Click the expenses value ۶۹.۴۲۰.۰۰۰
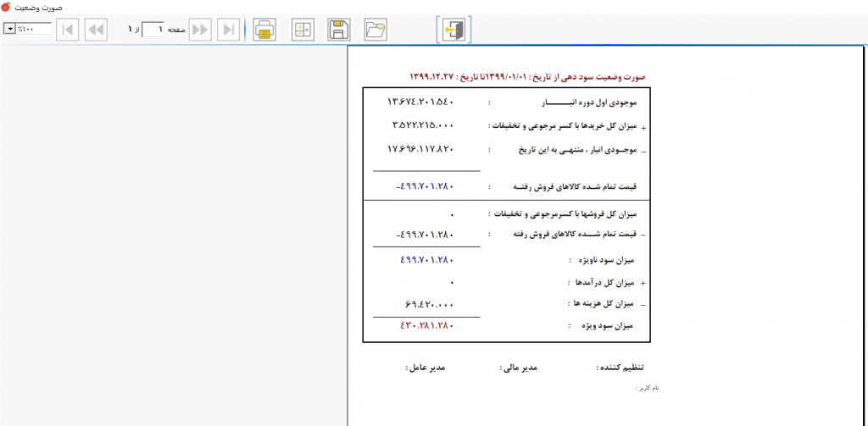The height and width of the screenshot is (426, 868). 430,304
